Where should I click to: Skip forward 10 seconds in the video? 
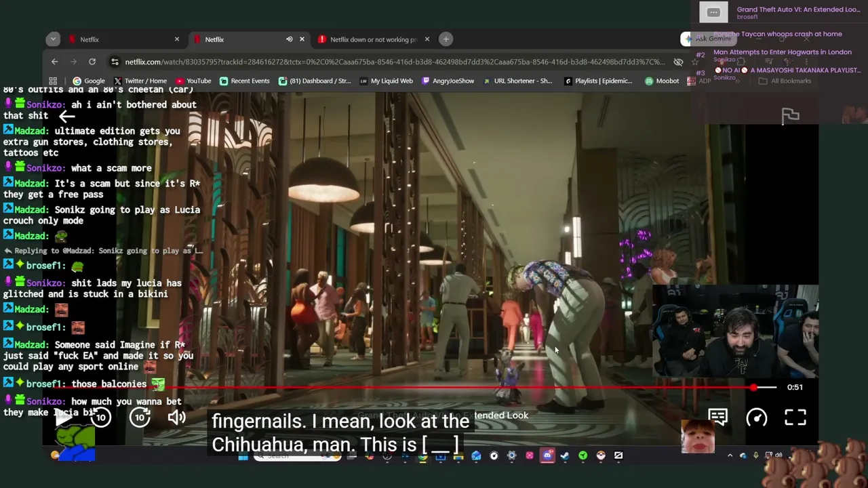[x=140, y=418]
